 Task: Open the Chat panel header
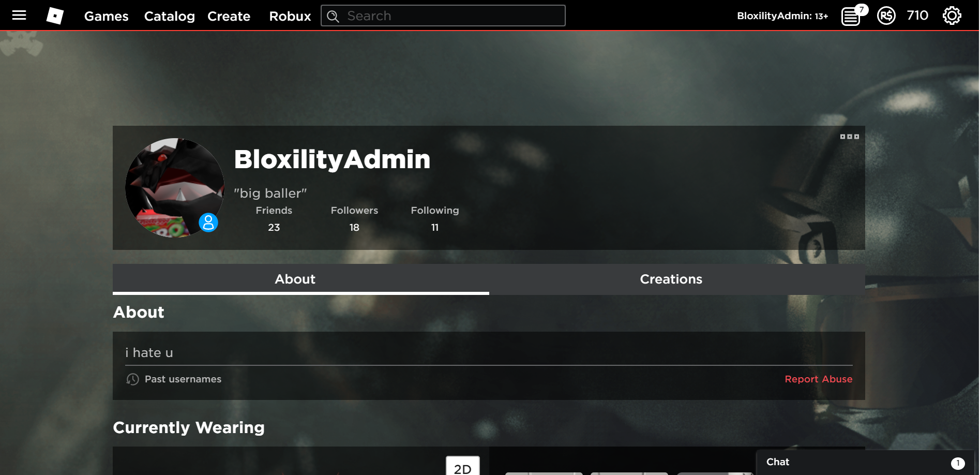point(865,462)
